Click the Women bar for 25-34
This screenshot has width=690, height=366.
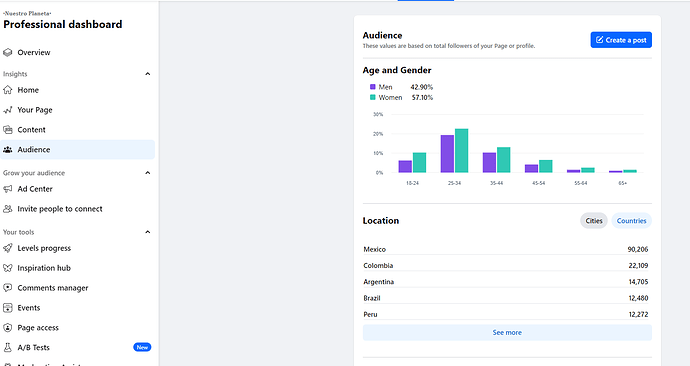tap(462, 150)
